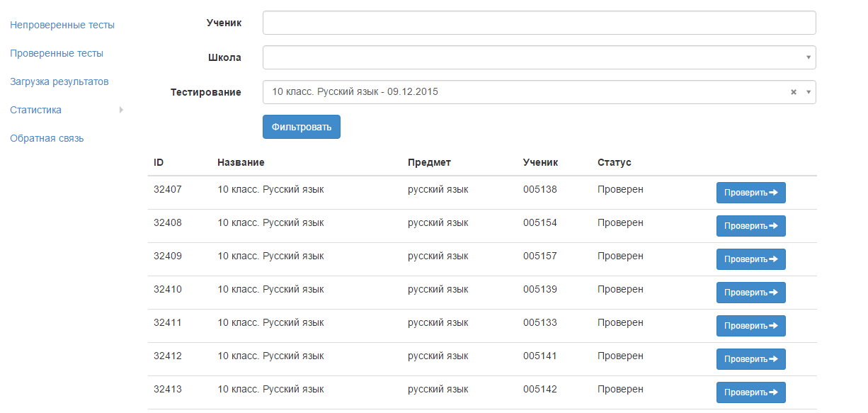Screen dimensions: 868x413
Task: Check test 32409 with Проверить
Action: point(750,259)
